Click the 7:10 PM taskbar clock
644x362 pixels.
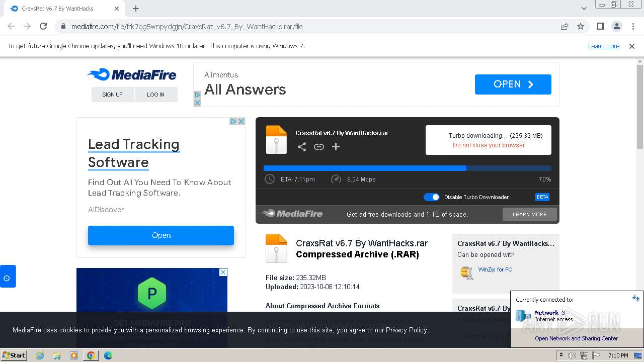(618, 355)
